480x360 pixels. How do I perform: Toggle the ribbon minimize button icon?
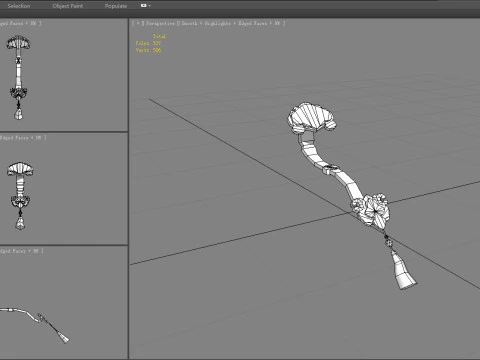click(x=144, y=6)
